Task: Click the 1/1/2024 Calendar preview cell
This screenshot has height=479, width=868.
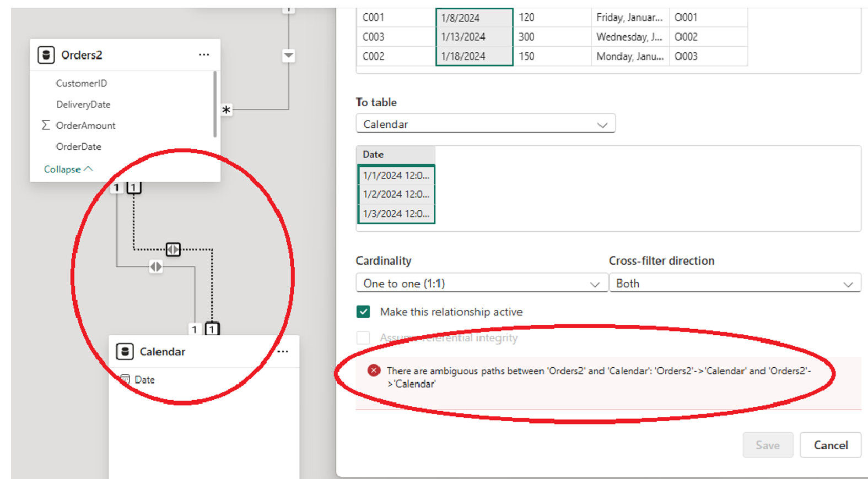Action: point(396,175)
